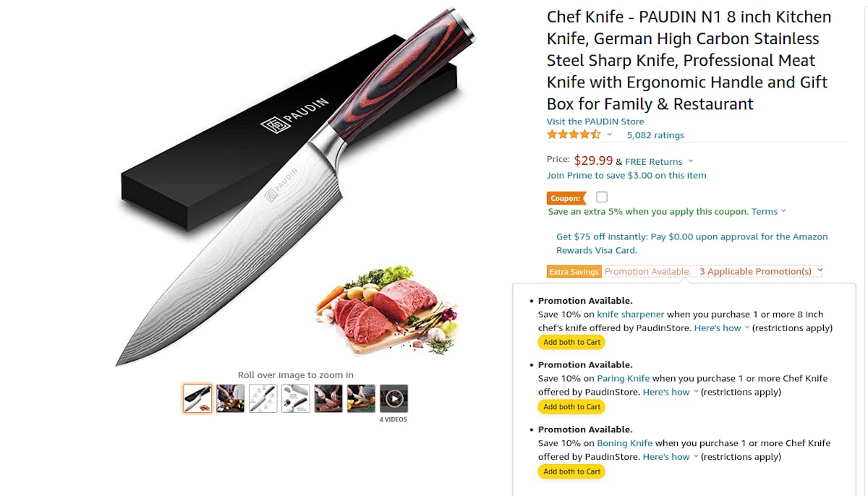The image size is (868, 496).
Task: Expand the star ratings dropdown arrow
Action: pyautogui.click(x=609, y=134)
